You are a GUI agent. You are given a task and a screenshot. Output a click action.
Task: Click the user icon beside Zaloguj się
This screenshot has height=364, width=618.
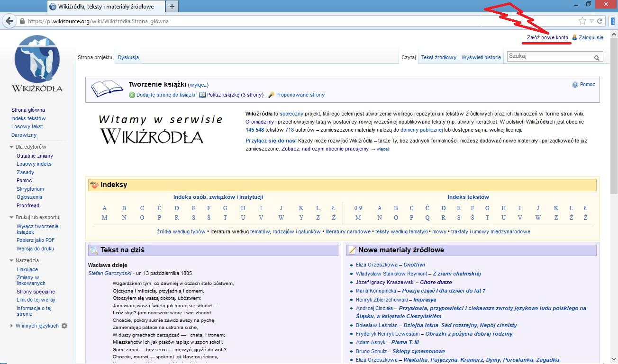pyautogui.click(x=574, y=37)
